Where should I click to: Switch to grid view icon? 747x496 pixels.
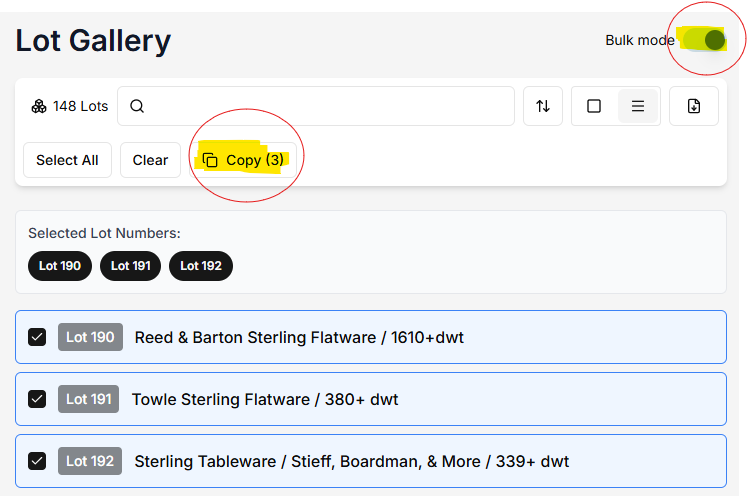click(594, 106)
